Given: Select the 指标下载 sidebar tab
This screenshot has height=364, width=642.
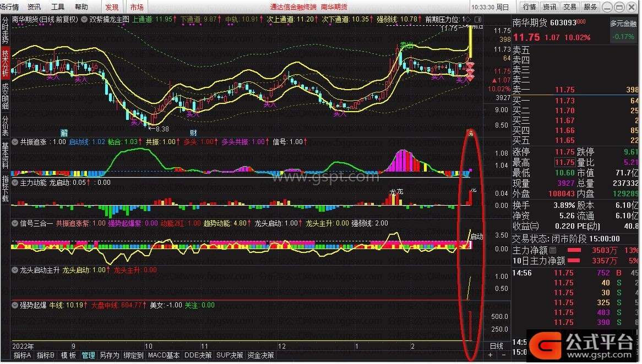Looking at the screenshot, I should click(5, 189).
